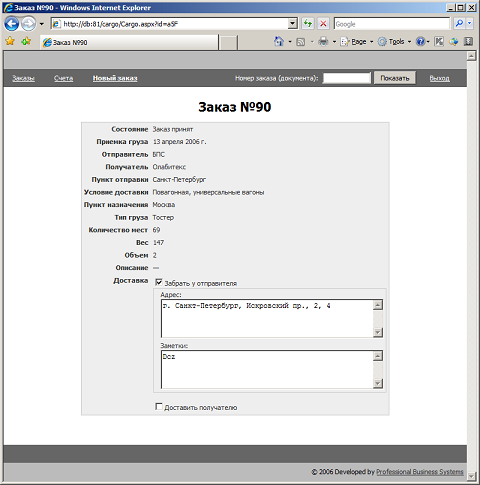Image resolution: width=480 pixels, height=485 pixels.
Task: Click the Показать button
Action: pos(395,78)
